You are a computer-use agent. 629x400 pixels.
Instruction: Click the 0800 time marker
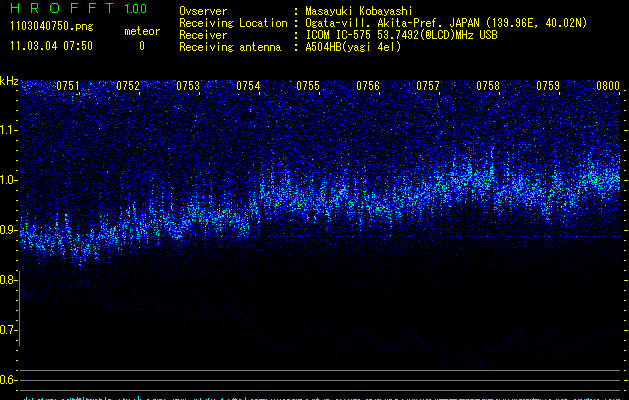[608, 86]
